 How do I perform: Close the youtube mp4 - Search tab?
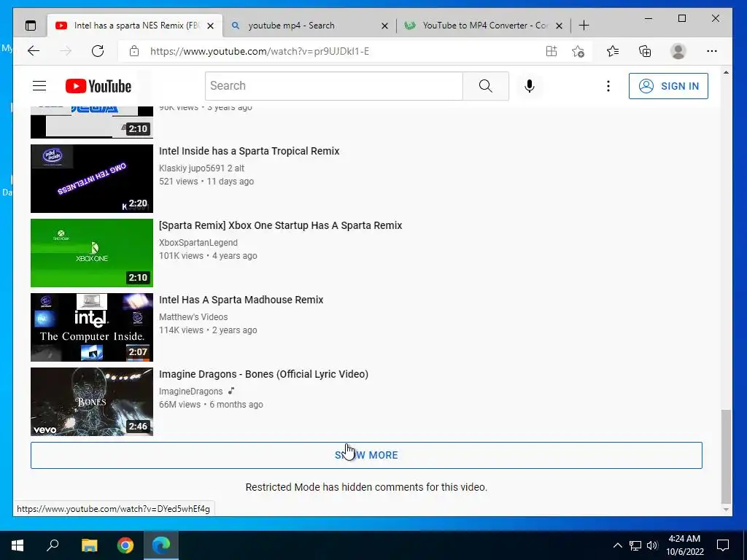pos(384,26)
